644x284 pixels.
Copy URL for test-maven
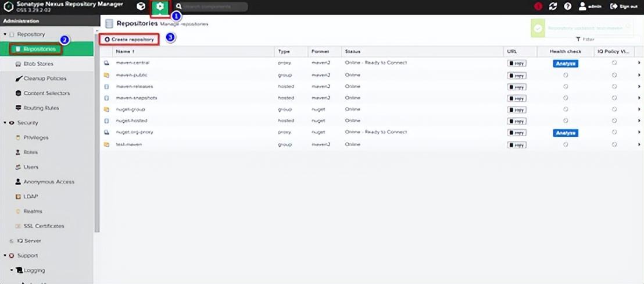[517, 145]
